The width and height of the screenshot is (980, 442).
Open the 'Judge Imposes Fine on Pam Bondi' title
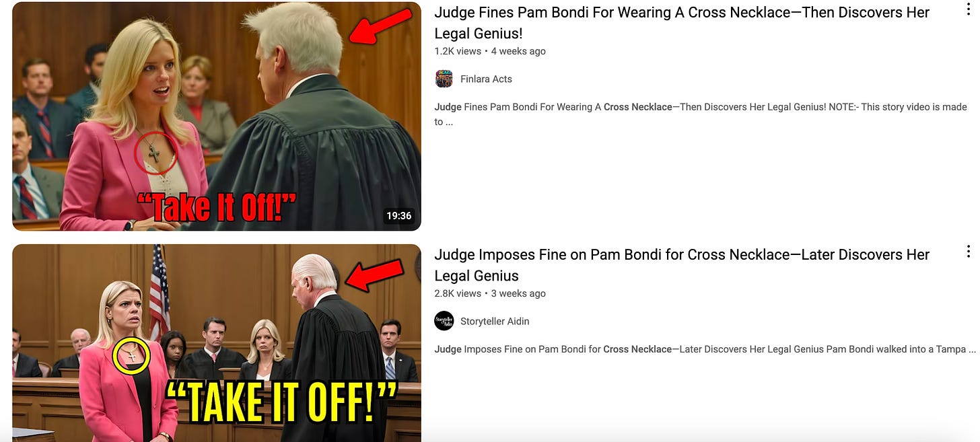click(682, 265)
